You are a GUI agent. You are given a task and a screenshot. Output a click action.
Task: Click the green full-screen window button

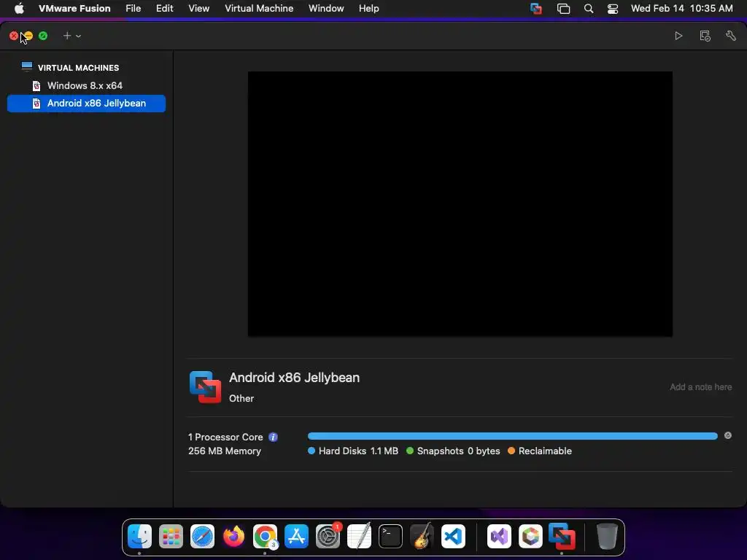tap(43, 36)
